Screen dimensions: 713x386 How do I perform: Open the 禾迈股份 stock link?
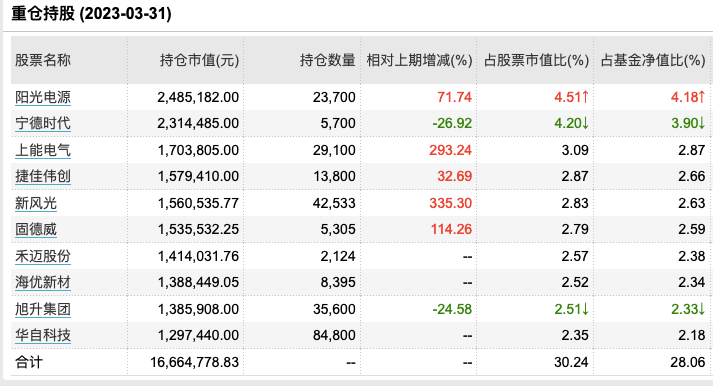pos(43,256)
